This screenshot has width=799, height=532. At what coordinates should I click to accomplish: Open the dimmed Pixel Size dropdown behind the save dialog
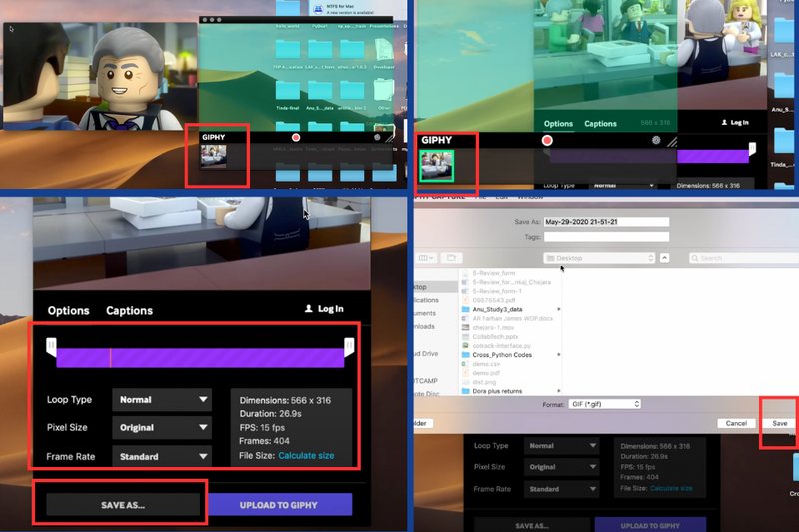[561, 467]
